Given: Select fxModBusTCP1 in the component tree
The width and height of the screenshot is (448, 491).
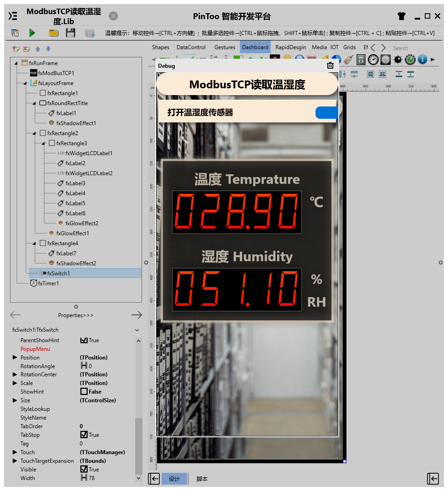Looking at the screenshot, I should coord(56,73).
